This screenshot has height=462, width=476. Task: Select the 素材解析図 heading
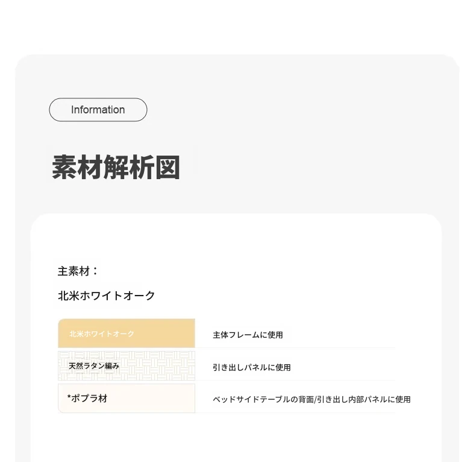click(116, 167)
